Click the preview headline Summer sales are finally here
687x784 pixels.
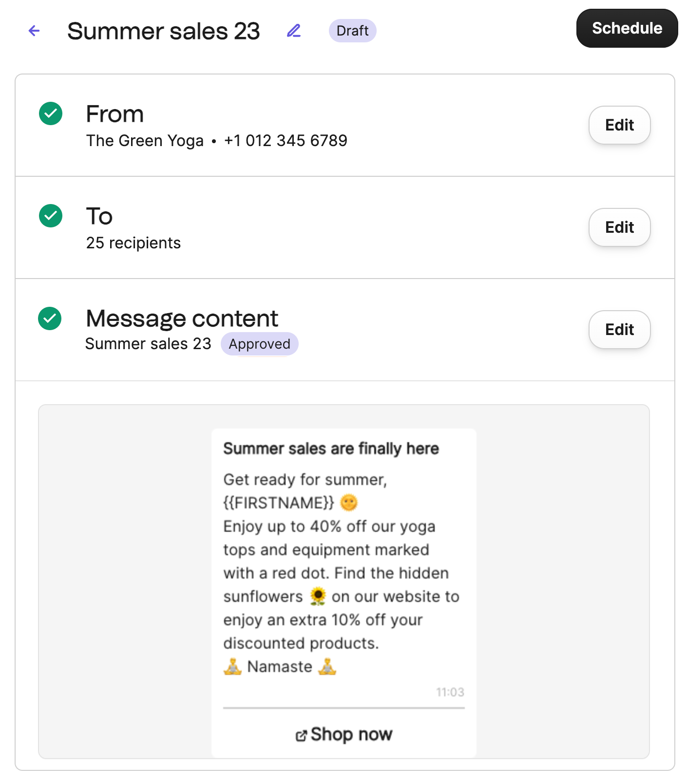331,448
